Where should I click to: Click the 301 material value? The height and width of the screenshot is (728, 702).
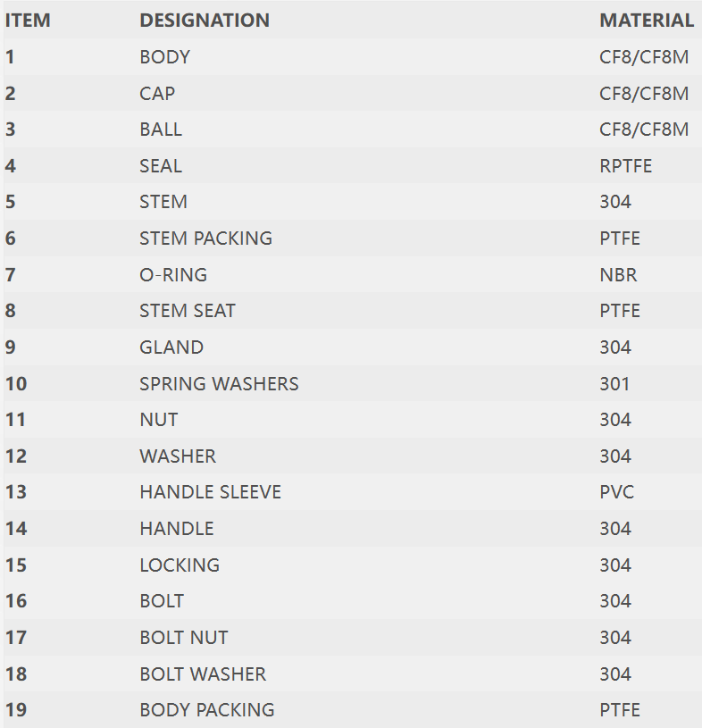(x=615, y=384)
